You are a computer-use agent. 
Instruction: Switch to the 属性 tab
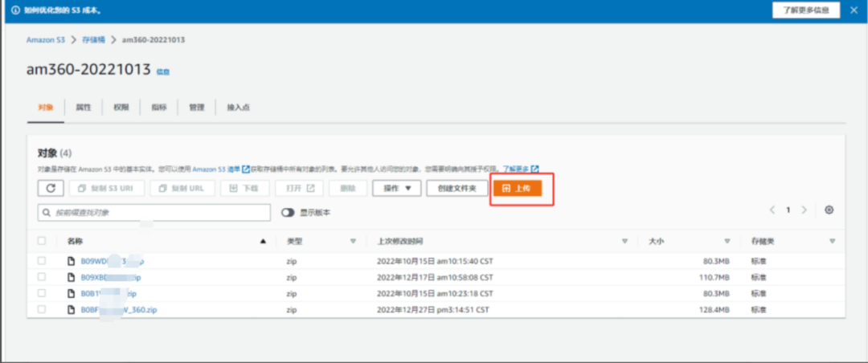[84, 108]
